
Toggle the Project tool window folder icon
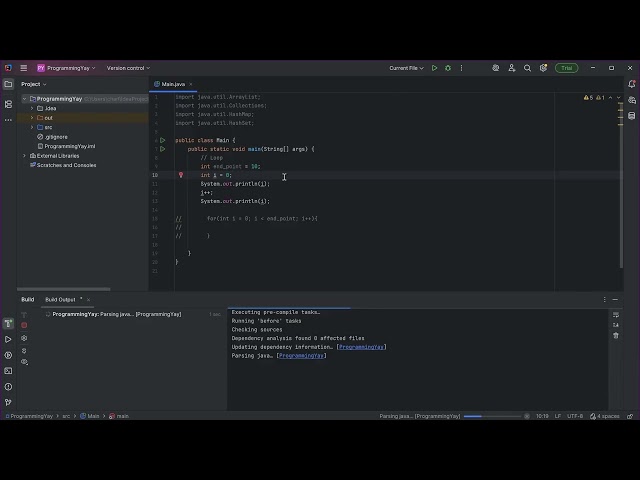pyautogui.click(x=8, y=84)
